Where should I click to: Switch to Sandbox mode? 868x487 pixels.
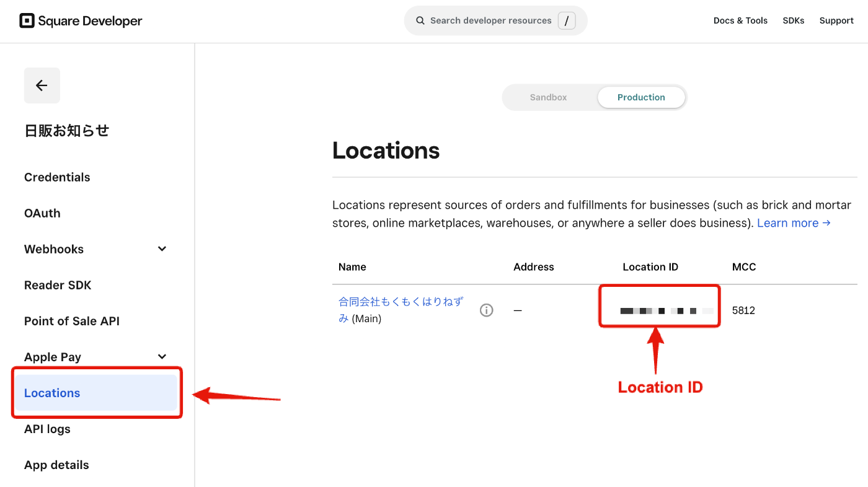pyautogui.click(x=548, y=97)
